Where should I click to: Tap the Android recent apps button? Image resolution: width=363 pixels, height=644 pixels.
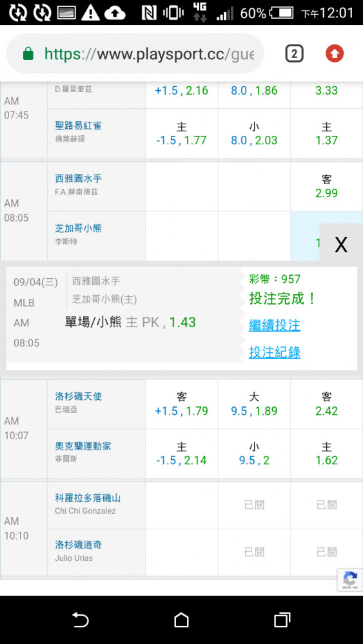(282, 620)
